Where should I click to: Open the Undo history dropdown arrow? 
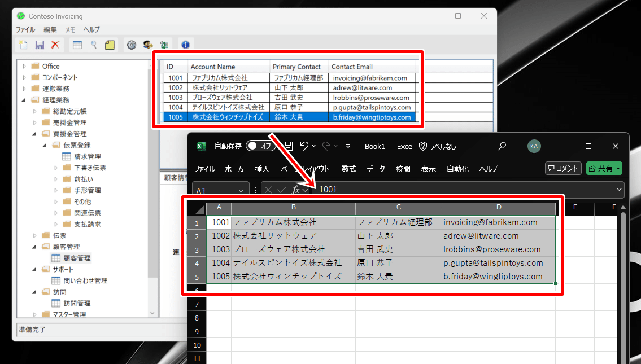coord(313,146)
